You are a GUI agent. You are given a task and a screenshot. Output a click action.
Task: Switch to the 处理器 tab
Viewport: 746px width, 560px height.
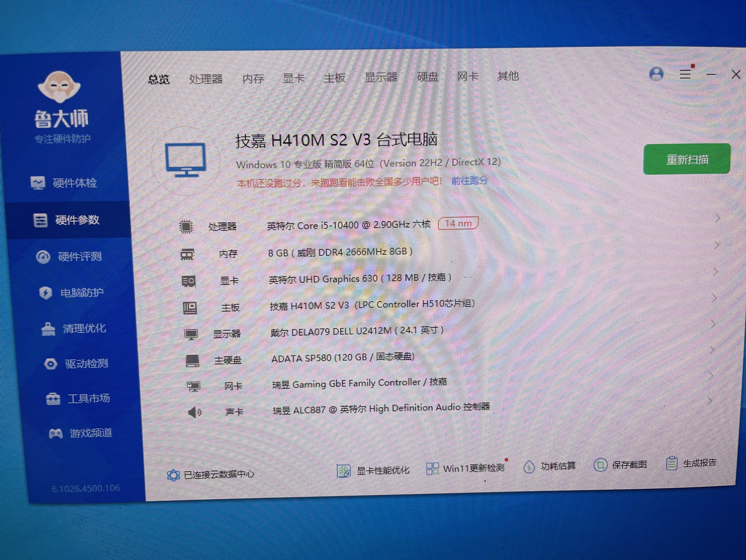coord(206,79)
